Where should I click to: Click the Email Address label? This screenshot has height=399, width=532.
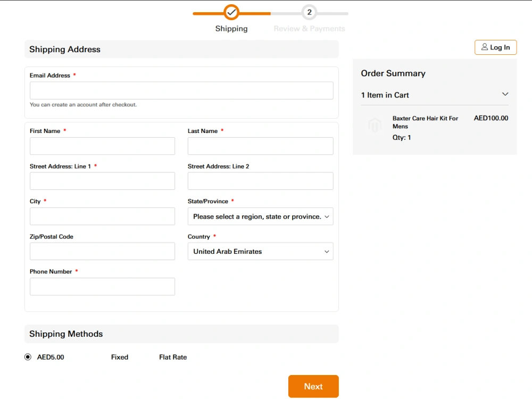point(50,76)
